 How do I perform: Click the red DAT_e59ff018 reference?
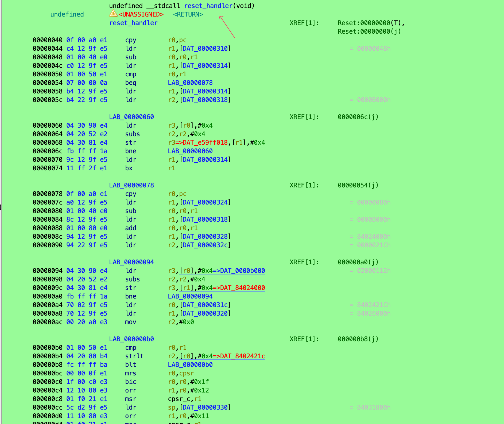pyautogui.click(x=205, y=143)
